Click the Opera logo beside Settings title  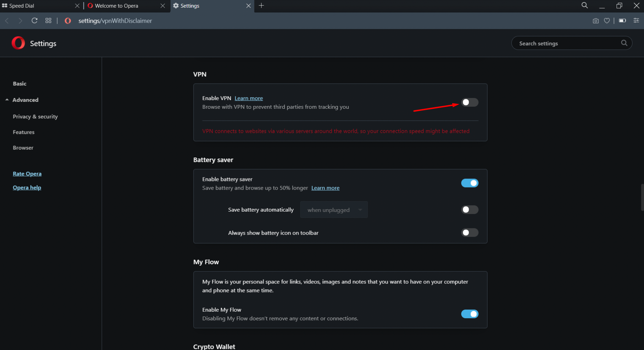pos(18,43)
